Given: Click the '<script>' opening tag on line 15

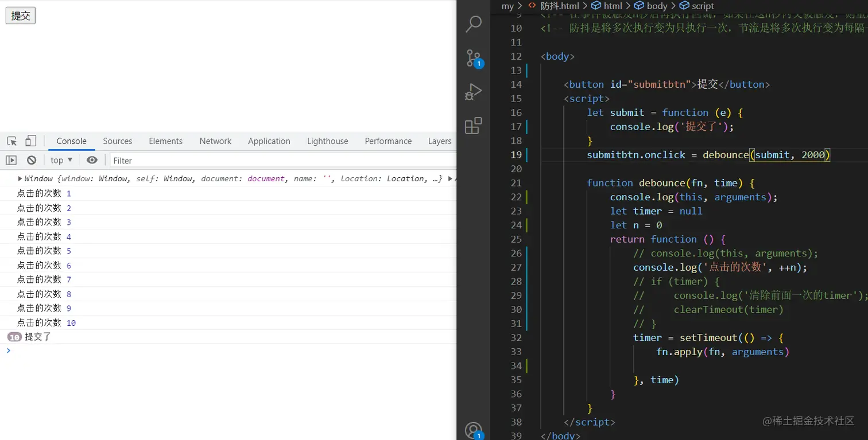Looking at the screenshot, I should (x=587, y=99).
